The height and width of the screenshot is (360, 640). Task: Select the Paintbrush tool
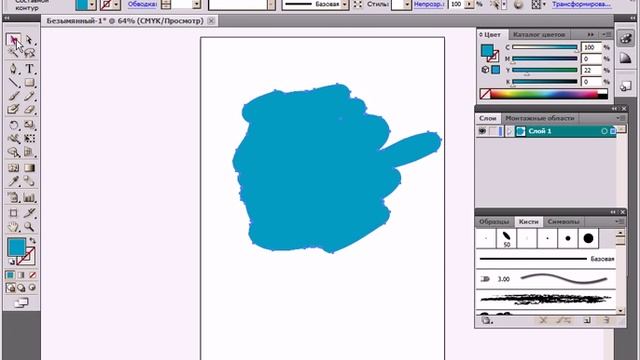point(13,96)
